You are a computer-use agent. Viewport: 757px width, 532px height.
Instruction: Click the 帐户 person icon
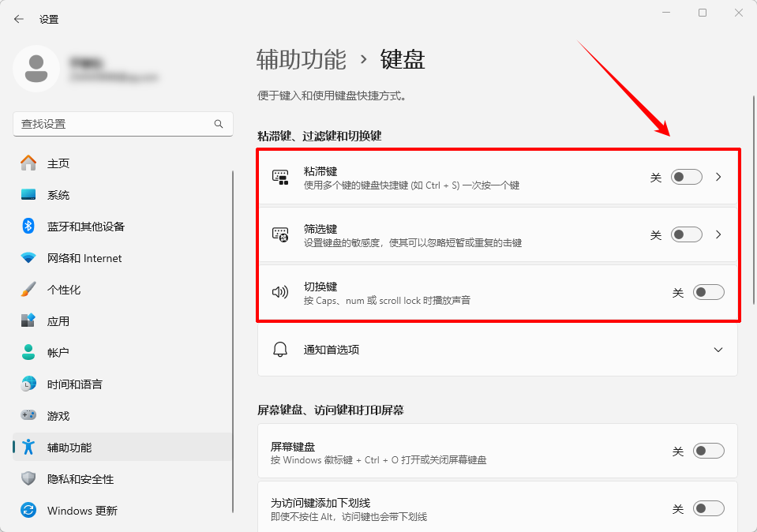28,352
